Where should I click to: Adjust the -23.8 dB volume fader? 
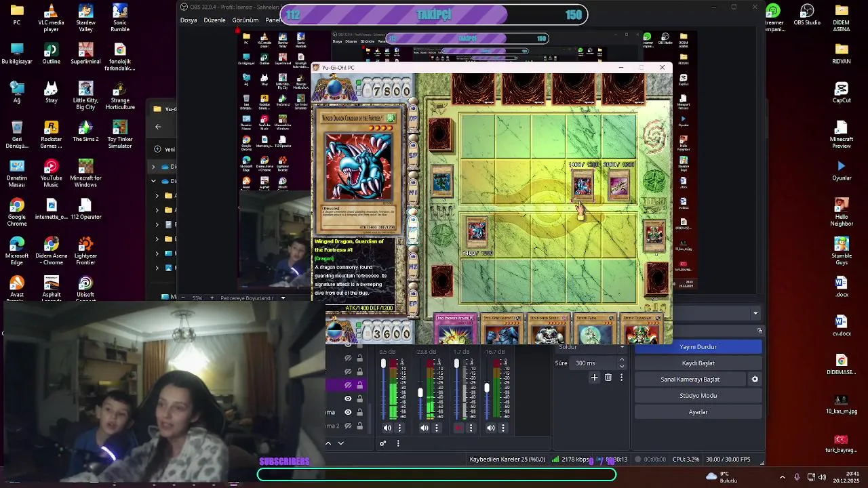click(420, 392)
